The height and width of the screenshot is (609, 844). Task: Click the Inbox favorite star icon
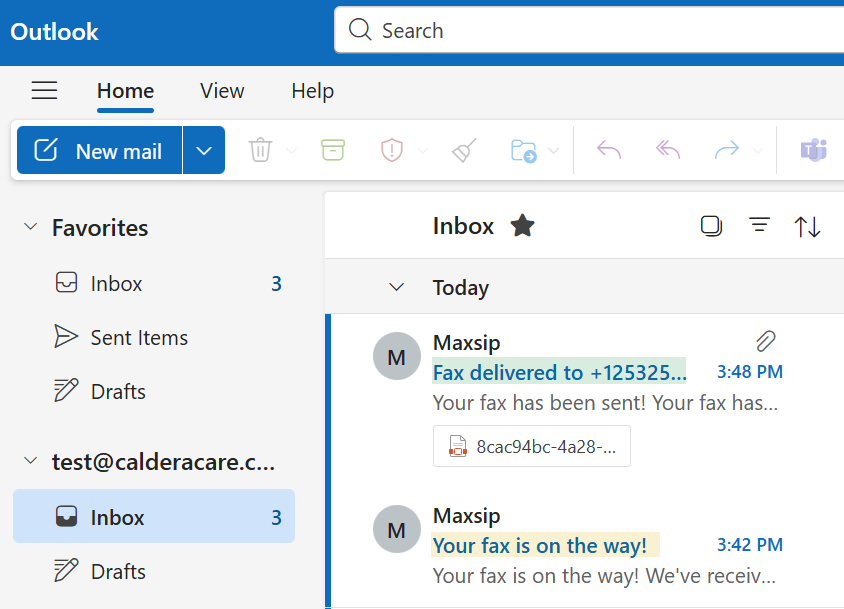coord(522,226)
